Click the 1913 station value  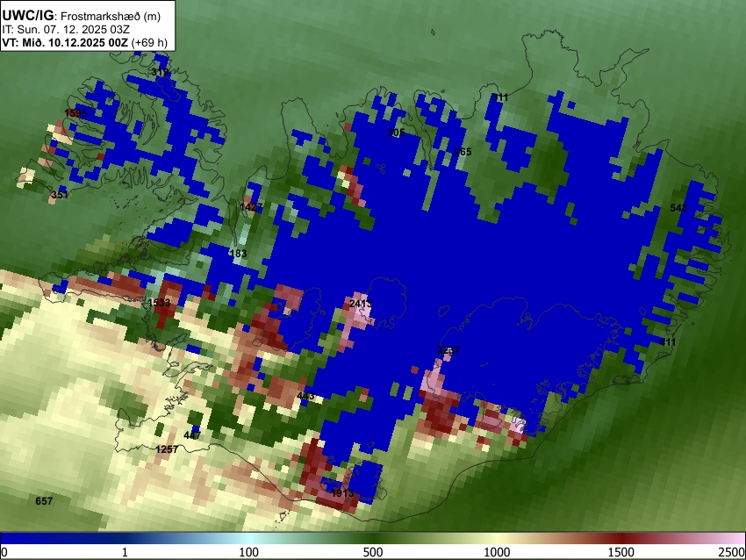[x=342, y=493]
